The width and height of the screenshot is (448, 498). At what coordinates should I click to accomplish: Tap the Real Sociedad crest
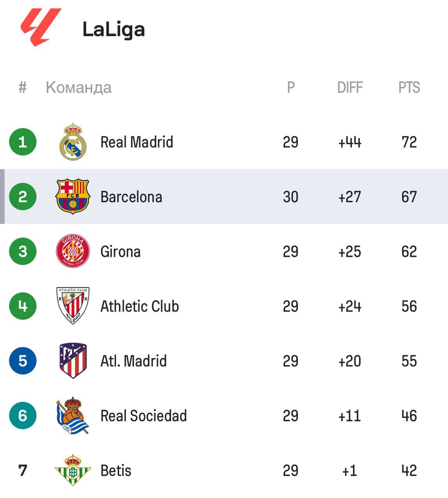tap(73, 415)
